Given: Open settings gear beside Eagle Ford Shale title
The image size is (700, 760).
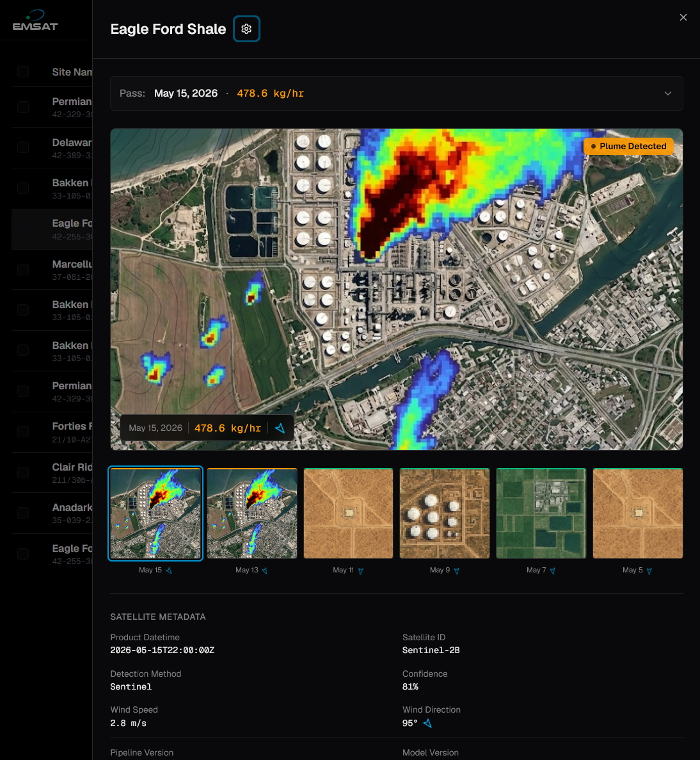Looking at the screenshot, I should pyautogui.click(x=246, y=29).
